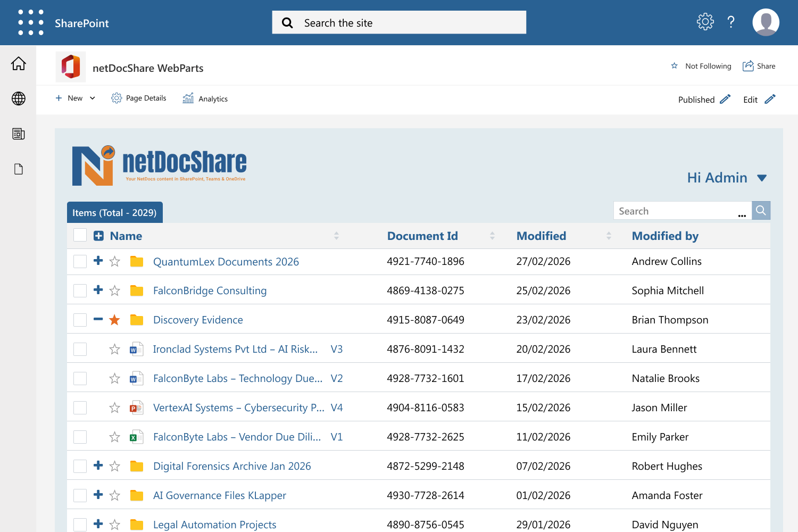The height and width of the screenshot is (532, 798).
Task: Open the FalconBridge Consulting folder link
Action: point(210,290)
